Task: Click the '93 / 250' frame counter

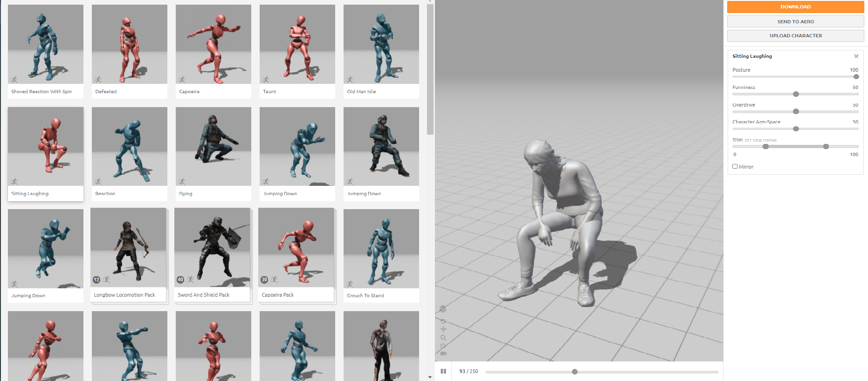Action: coord(468,371)
